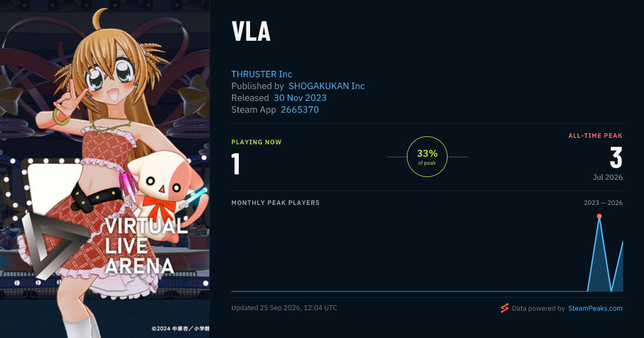Open the SteamPeaks.com link
The image size is (644, 338).
coord(596,308)
